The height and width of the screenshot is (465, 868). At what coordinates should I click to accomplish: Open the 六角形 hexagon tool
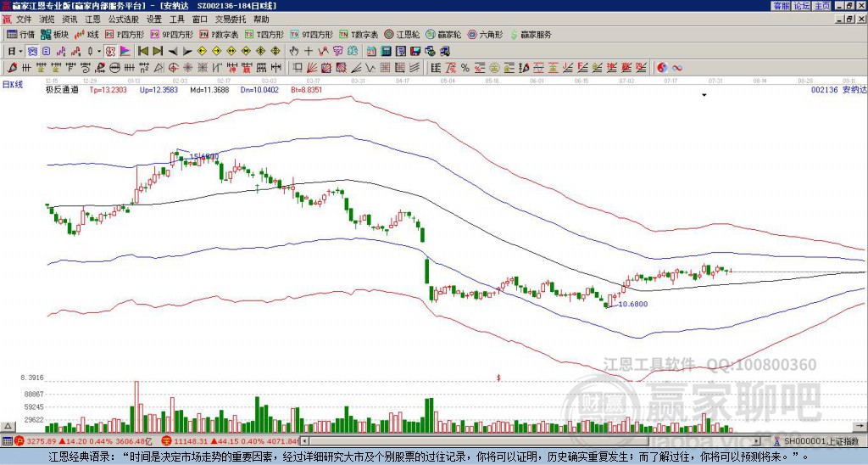point(485,34)
